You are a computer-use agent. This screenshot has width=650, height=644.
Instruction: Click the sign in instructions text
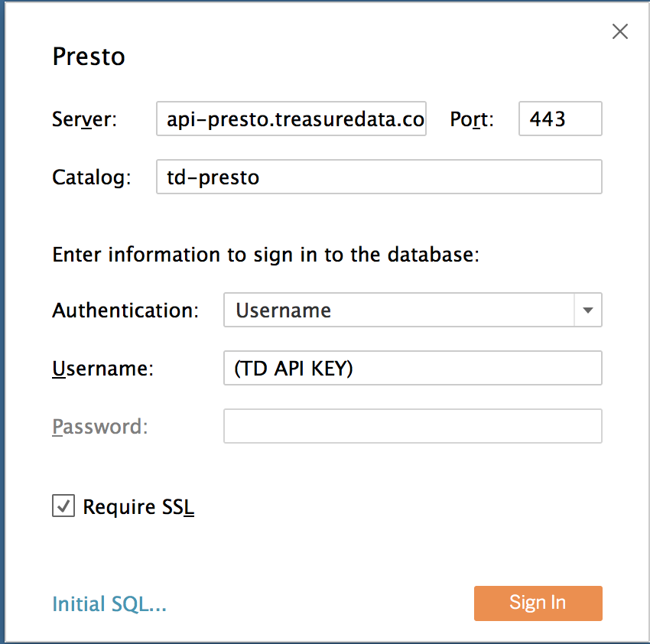(x=265, y=255)
